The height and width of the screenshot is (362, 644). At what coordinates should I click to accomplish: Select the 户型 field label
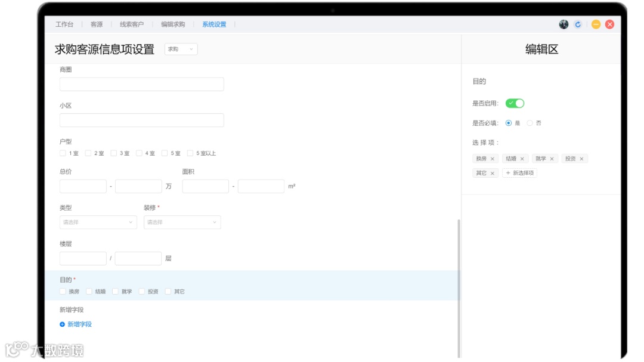[66, 142]
